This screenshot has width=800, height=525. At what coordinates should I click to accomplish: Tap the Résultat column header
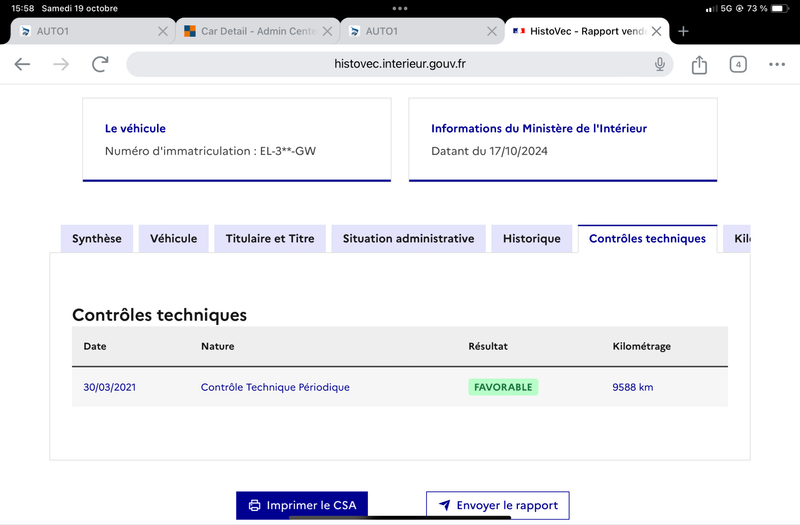(x=488, y=346)
